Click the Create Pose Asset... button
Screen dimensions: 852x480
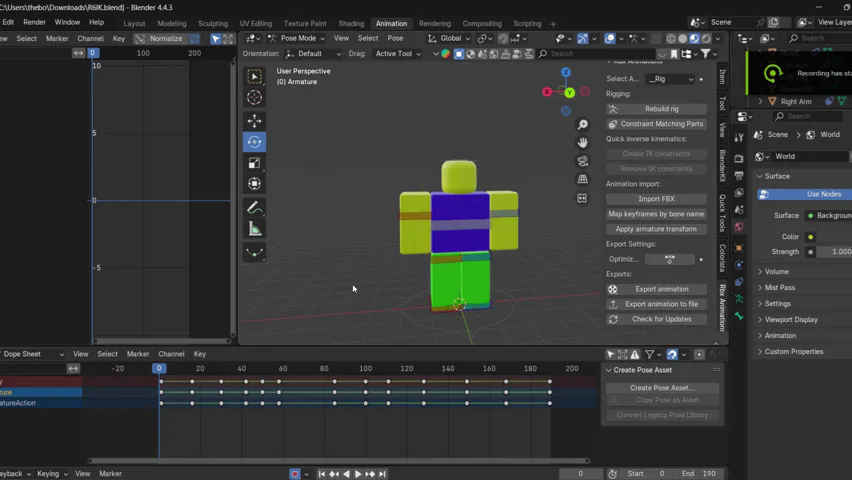tap(662, 388)
